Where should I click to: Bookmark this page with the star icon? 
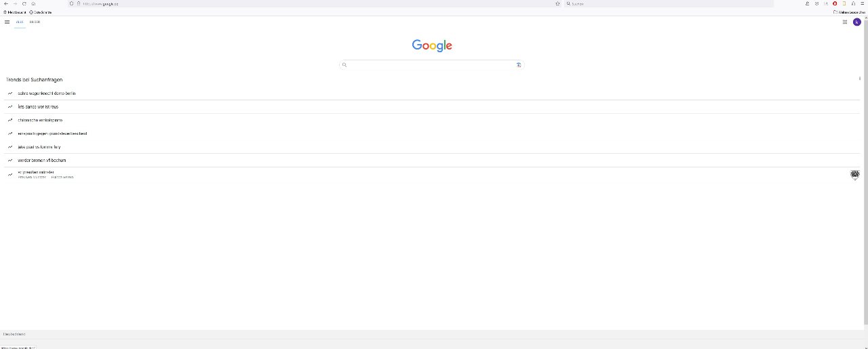click(557, 3)
